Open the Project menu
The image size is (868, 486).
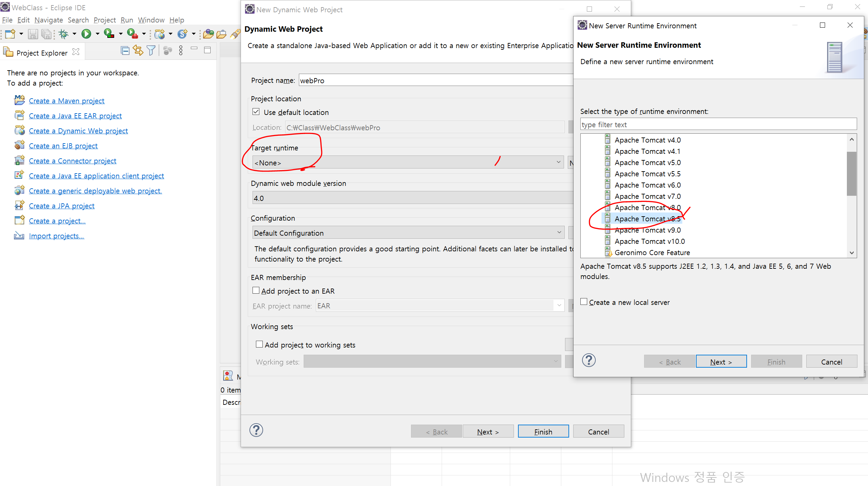click(105, 20)
